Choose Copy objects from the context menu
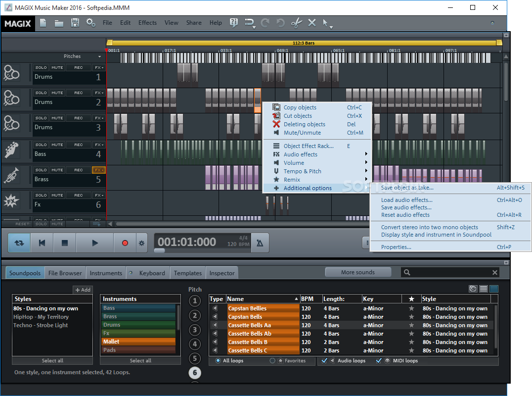Viewport: 532px width, 396px height. pos(317,107)
